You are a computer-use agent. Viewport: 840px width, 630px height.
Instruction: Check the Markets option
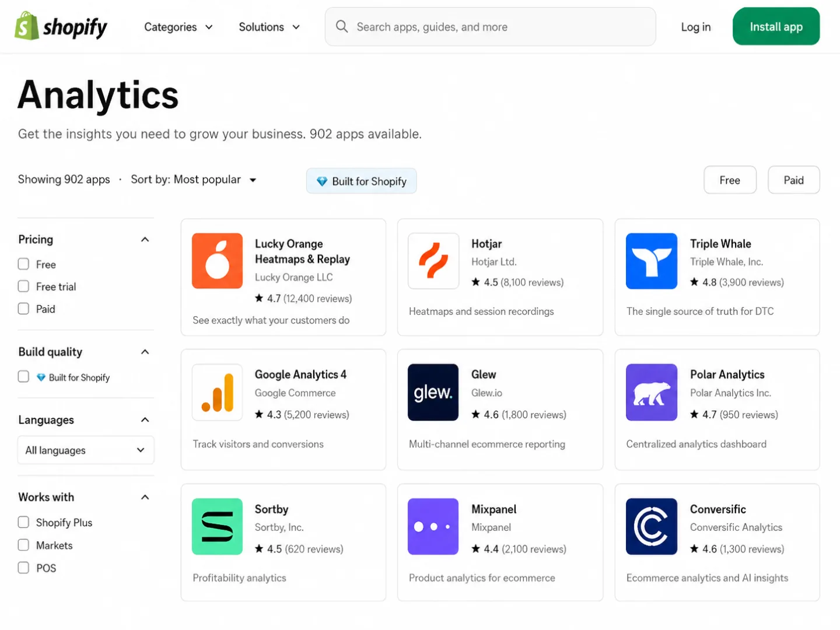point(23,545)
